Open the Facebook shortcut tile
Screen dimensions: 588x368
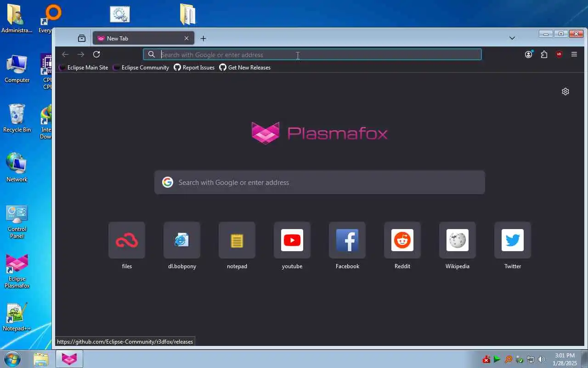tap(347, 240)
